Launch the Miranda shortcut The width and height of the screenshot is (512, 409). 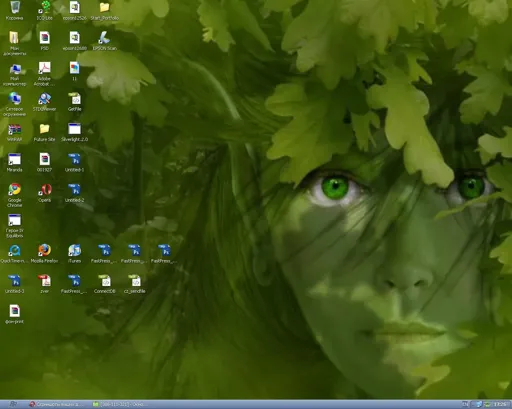coord(15,162)
